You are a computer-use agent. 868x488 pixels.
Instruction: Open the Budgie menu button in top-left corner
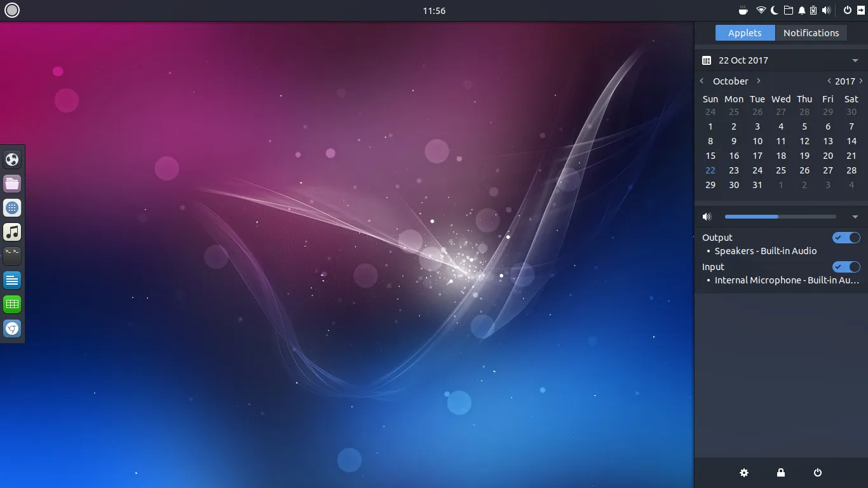[x=12, y=10]
